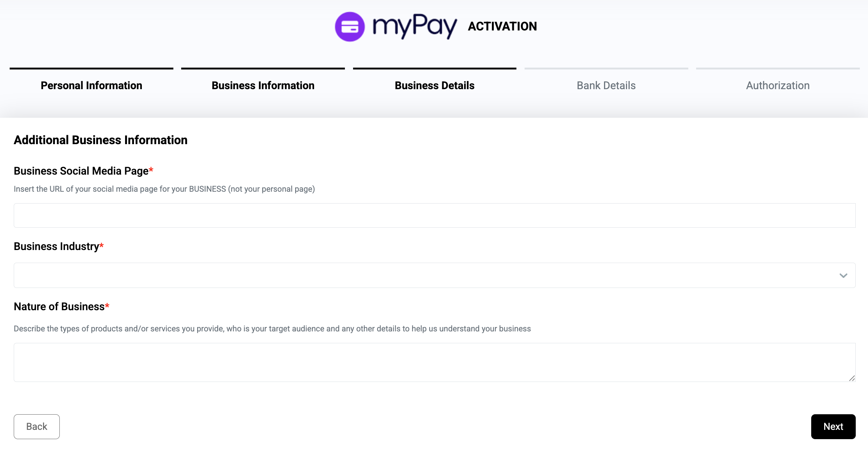Click the Nature of Business label
Viewport: 868px width, 454px height.
click(59, 307)
